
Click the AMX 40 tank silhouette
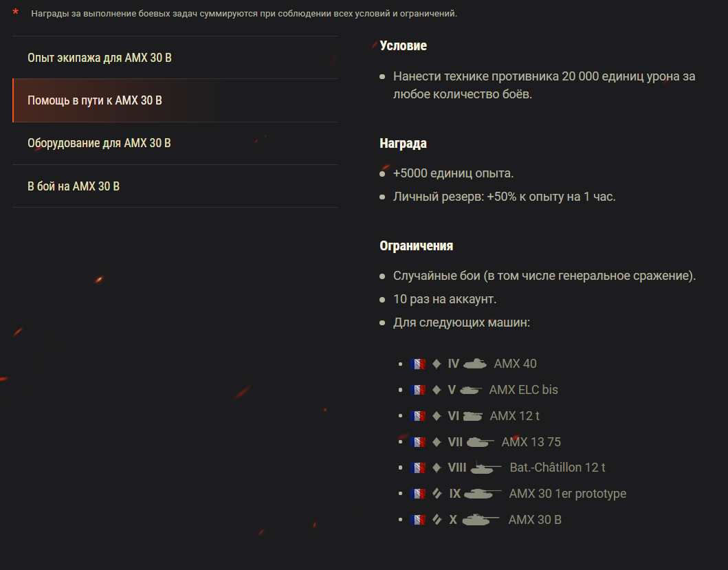point(475,364)
